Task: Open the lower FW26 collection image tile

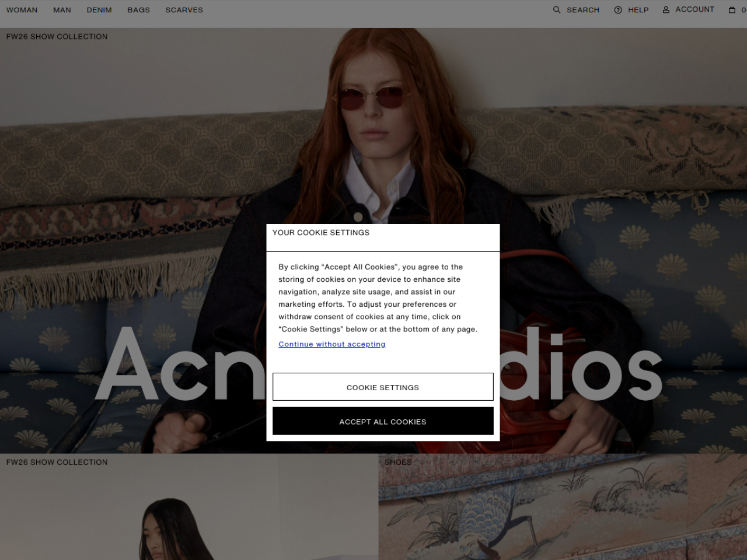Action: (x=189, y=507)
